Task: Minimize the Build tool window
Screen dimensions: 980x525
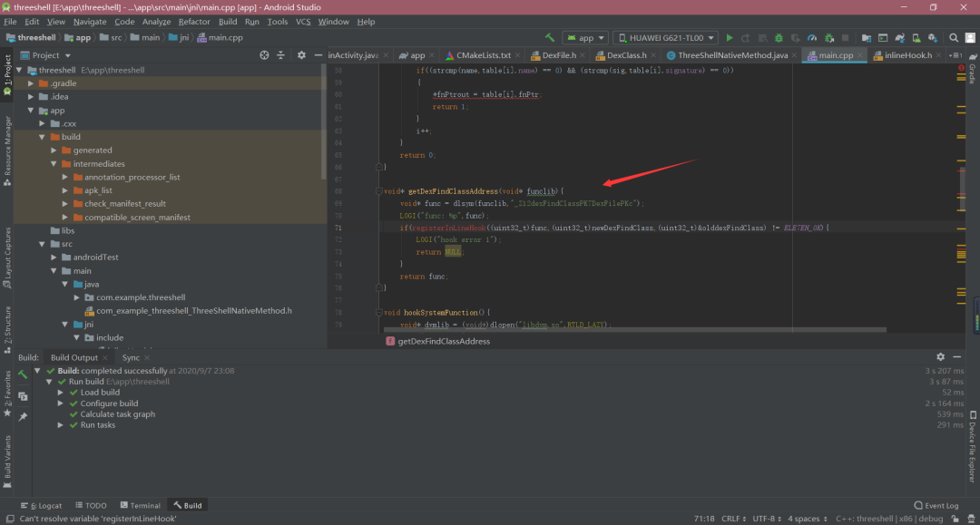Action: pos(957,357)
